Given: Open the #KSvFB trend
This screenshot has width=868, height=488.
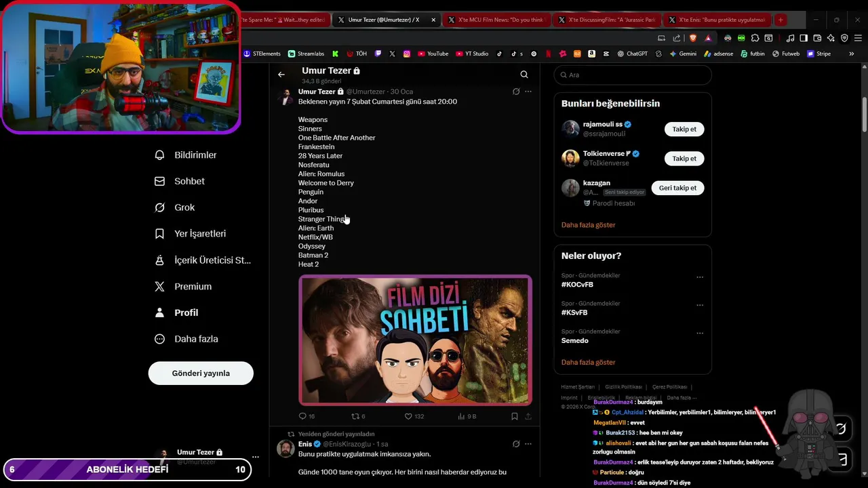Looking at the screenshot, I should [574, 312].
